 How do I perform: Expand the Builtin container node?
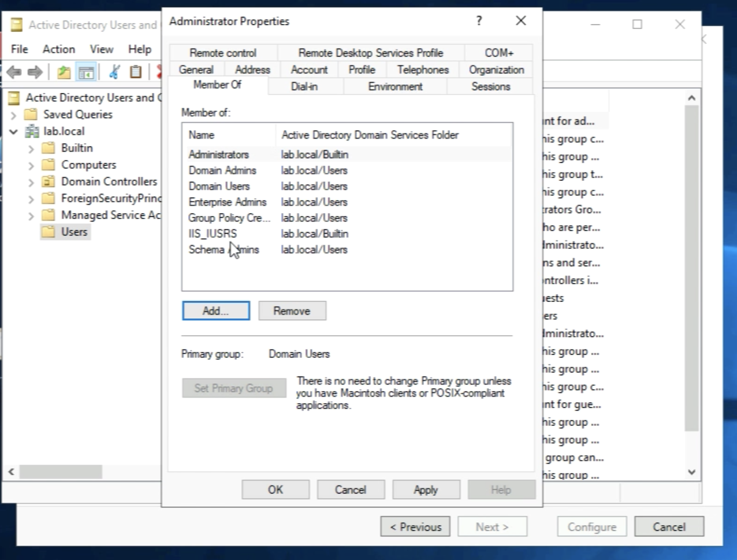(31, 149)
